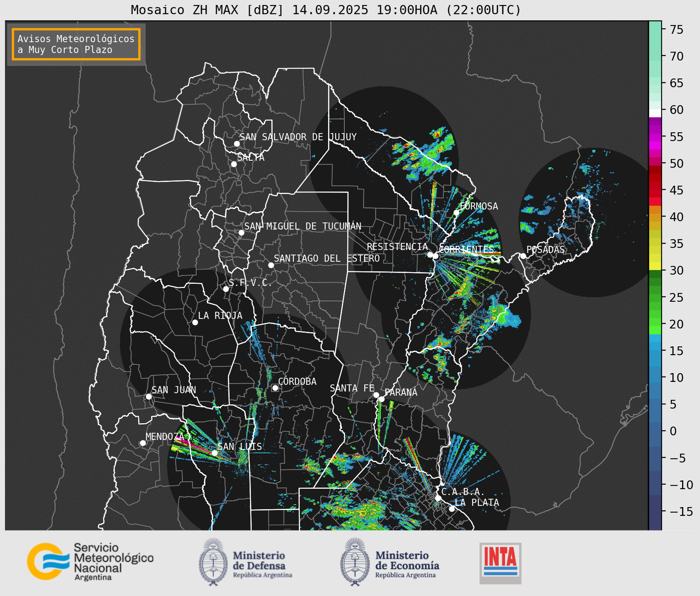The image size is (700, 596).
Task: Select the San Juan city marker
Action: (x=149, y=396)
